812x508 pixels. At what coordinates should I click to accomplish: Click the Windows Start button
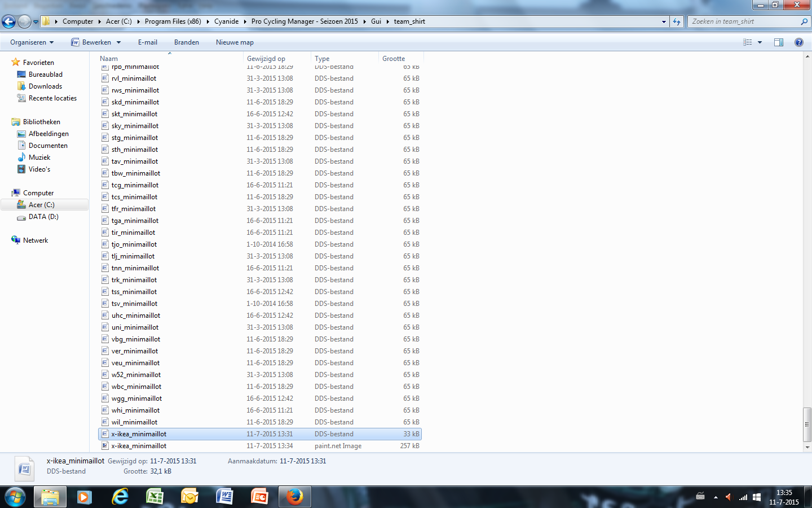[x=15, y=497]
